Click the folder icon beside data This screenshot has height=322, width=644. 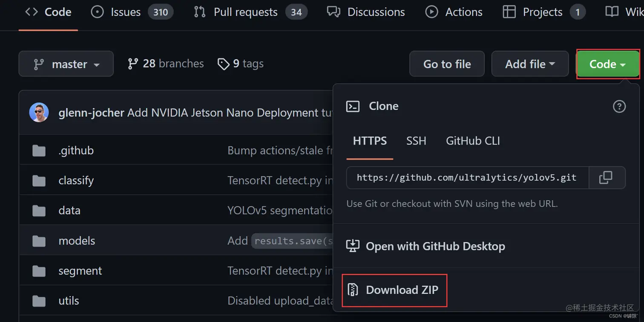point(39,211)
